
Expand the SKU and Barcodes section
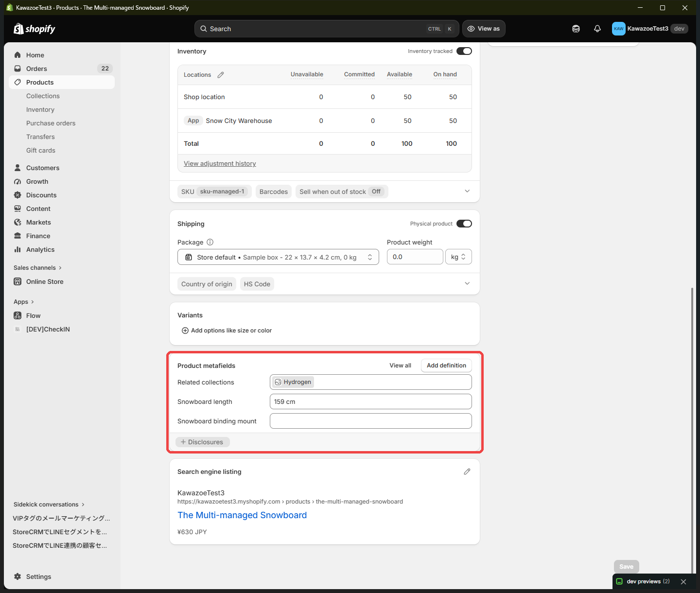pyautogui.click(x=467, y=191)
